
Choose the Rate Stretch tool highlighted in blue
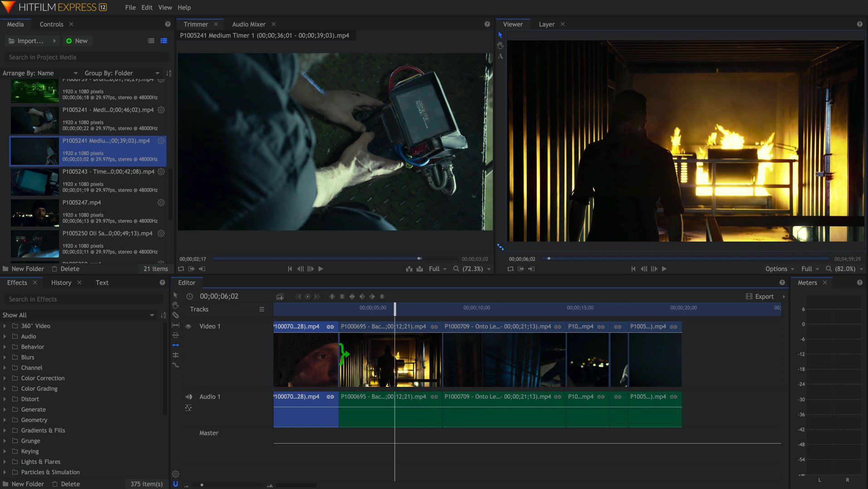tap(176, 345)
